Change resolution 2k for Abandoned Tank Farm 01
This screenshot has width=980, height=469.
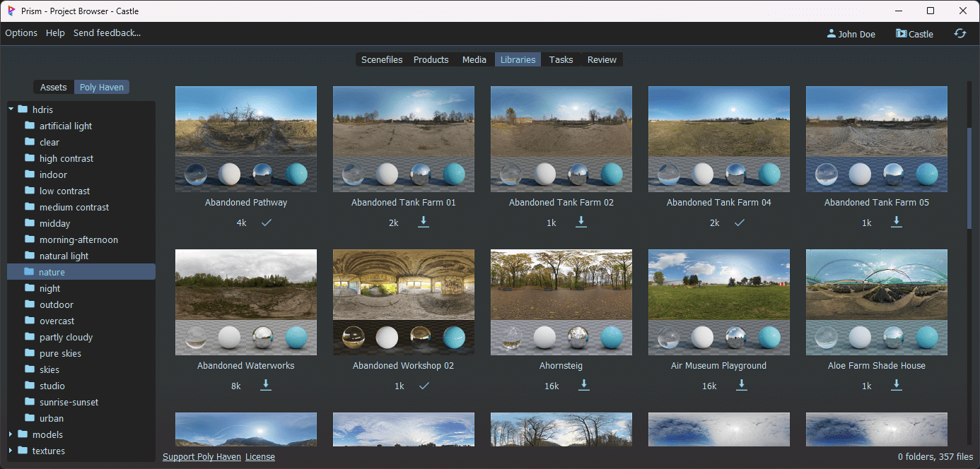click(393, 223)
